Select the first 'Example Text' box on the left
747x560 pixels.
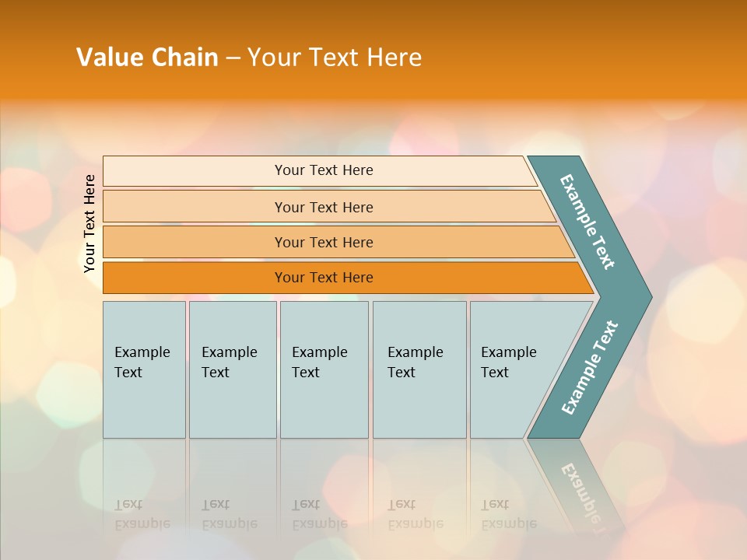coord(144,369)
